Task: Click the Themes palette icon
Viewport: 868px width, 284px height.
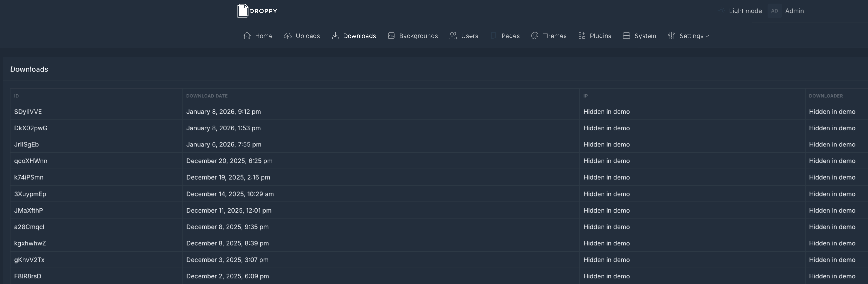Action: tap(535, 36)
